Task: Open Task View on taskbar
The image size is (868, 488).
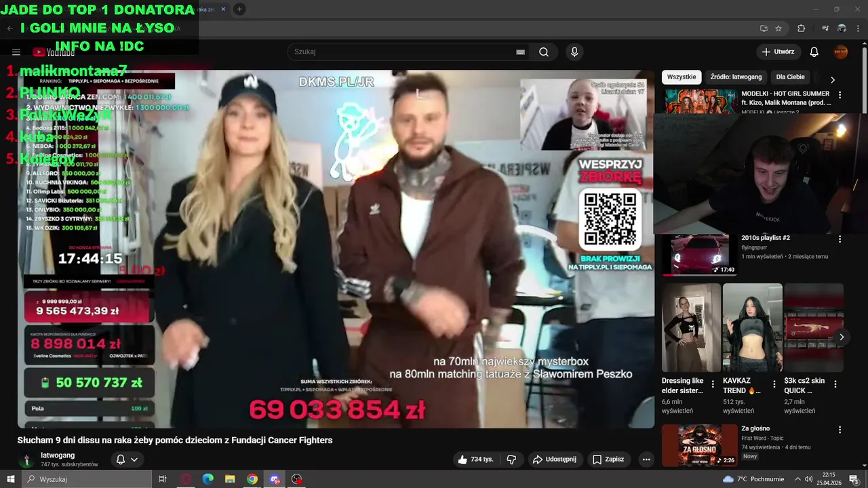Action: click(163, 479)
